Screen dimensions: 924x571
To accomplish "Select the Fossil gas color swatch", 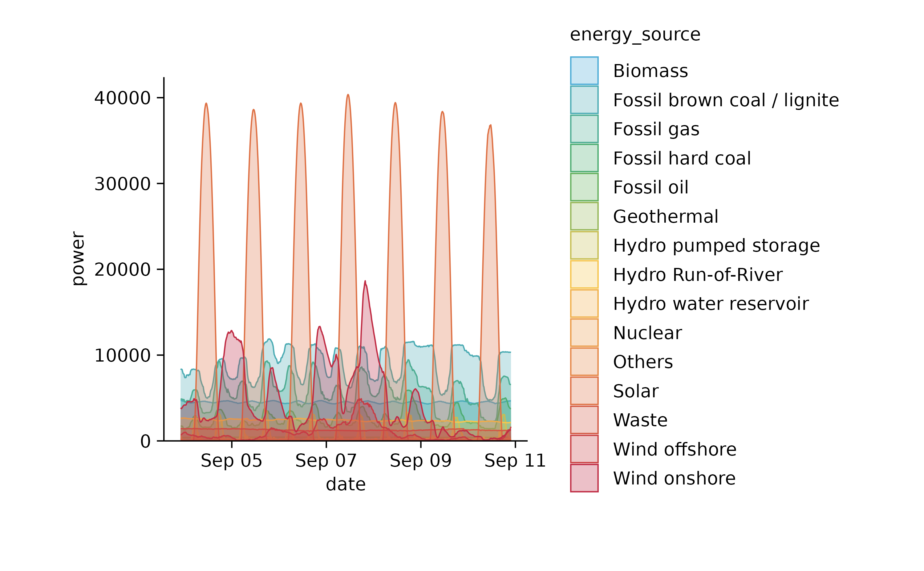I will click(584, 129).
